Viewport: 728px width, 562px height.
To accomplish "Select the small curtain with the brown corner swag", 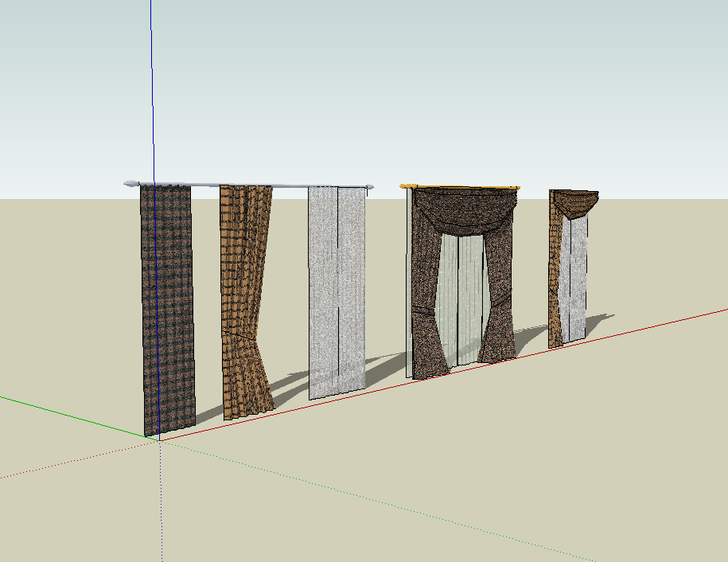I will (574, 268).
